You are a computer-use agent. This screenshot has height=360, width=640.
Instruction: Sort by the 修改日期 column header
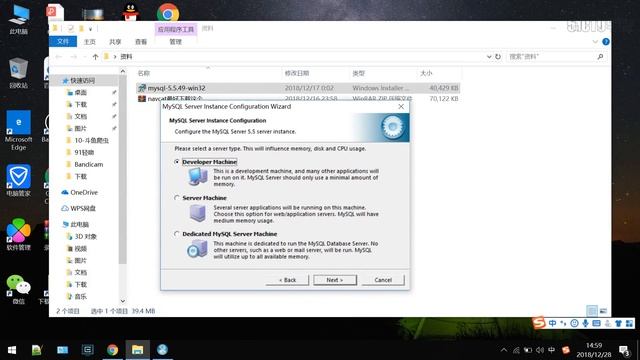pyautogui.click(x=297, y=73)
